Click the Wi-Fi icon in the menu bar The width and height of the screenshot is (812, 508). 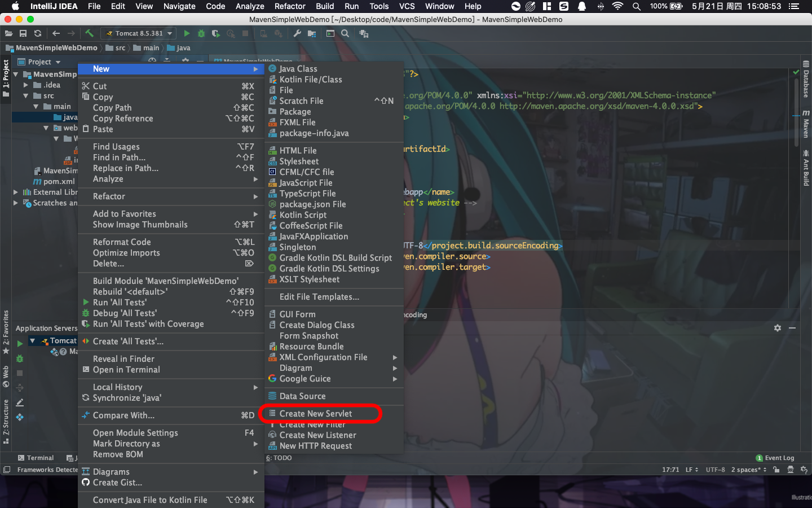click(x=617, y=6)
